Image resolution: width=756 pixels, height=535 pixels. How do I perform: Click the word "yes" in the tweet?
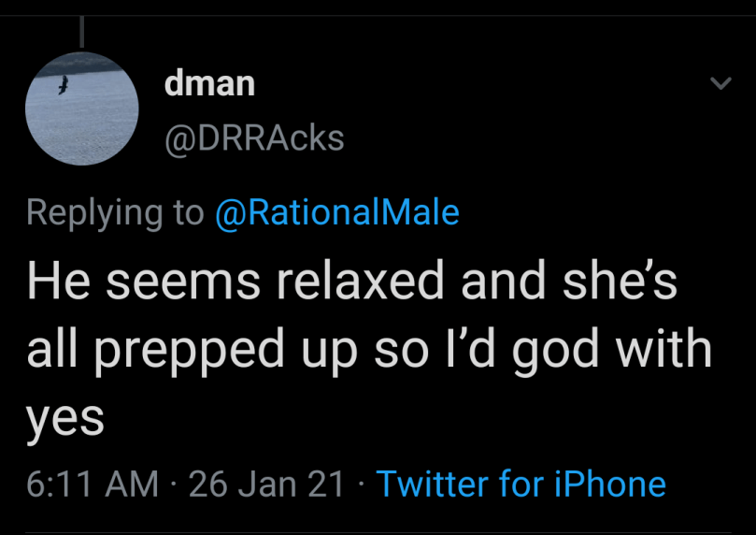click(x=64, y=417)
